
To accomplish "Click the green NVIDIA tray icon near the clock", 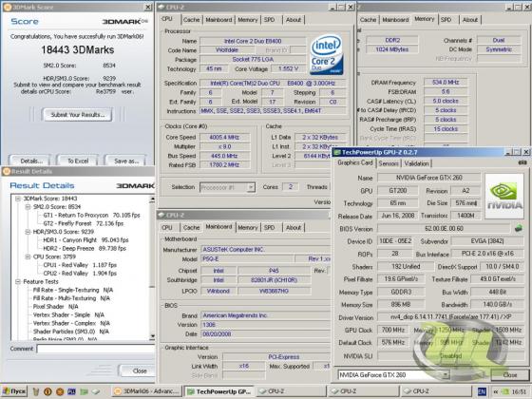I will (x=504, y=391).
